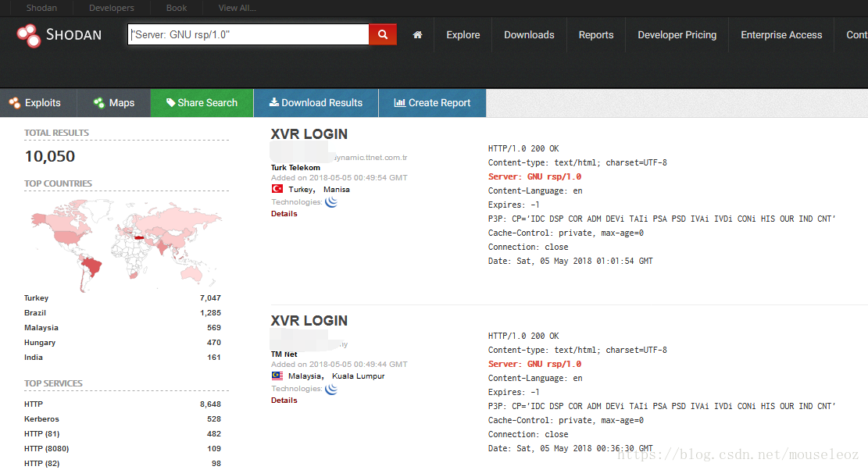Click the jQuery technology icon in first result
The image size is (868, 470).
(331, 202)
